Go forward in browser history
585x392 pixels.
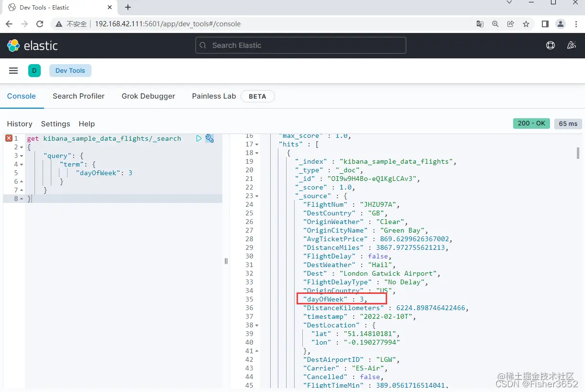tap(24, 24)
